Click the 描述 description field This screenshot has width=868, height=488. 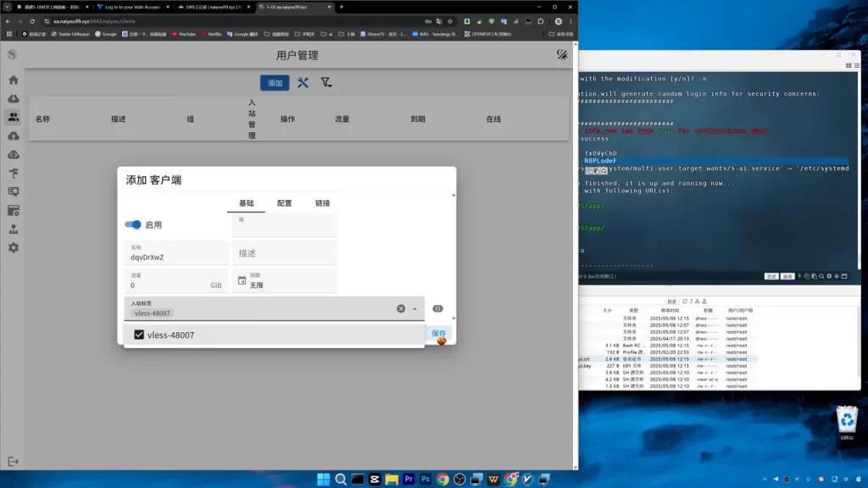point(285,252)
